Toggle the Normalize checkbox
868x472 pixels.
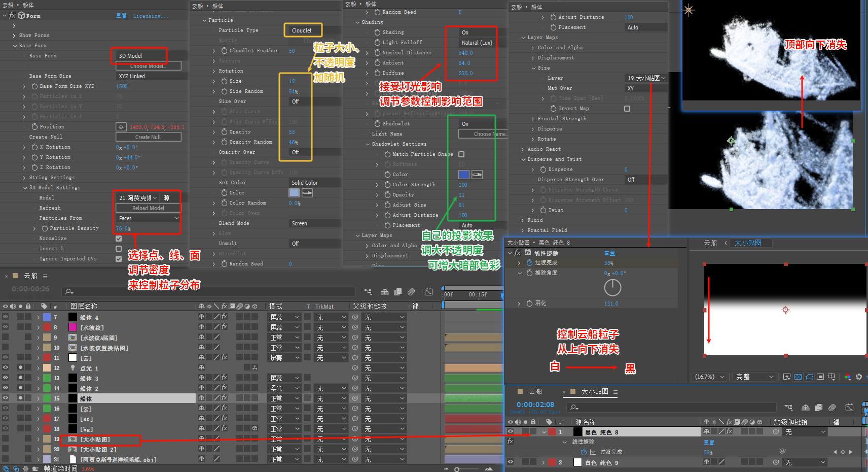(x=119, y=239)
